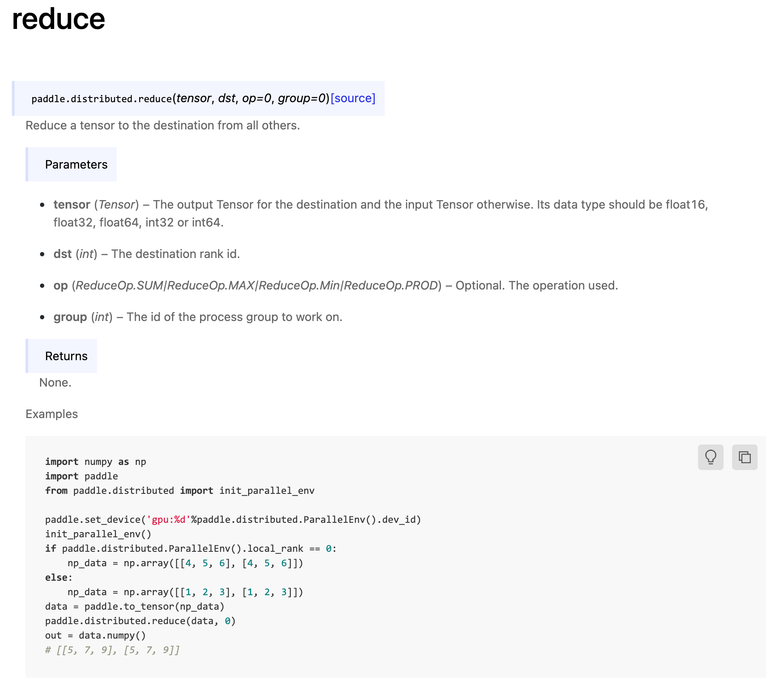Image resolution: width=784 pixels, height=688 pixels.
Task: Click the 'init_parallel_env()' code line
Action: point(98,534)
